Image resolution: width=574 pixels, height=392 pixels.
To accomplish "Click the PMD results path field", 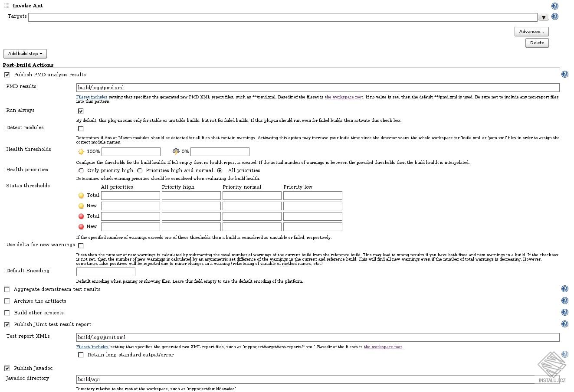I will tap(318, 88).
